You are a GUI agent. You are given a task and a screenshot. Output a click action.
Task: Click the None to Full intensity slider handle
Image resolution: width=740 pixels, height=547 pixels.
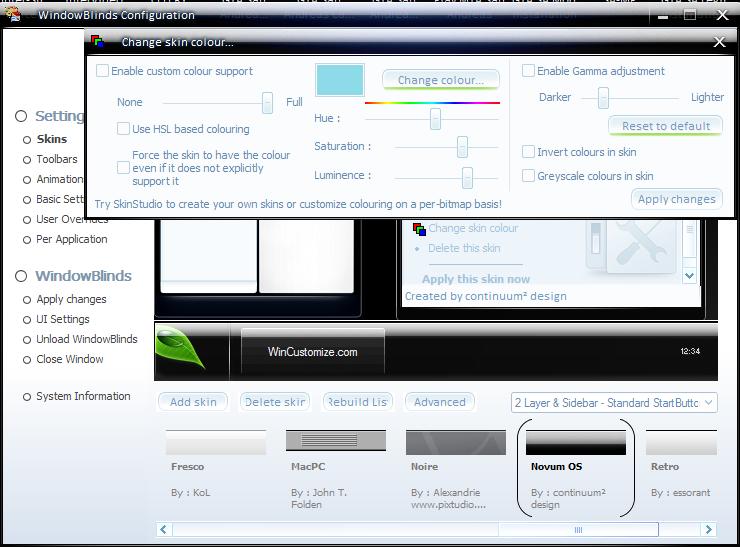click(268, 102)
